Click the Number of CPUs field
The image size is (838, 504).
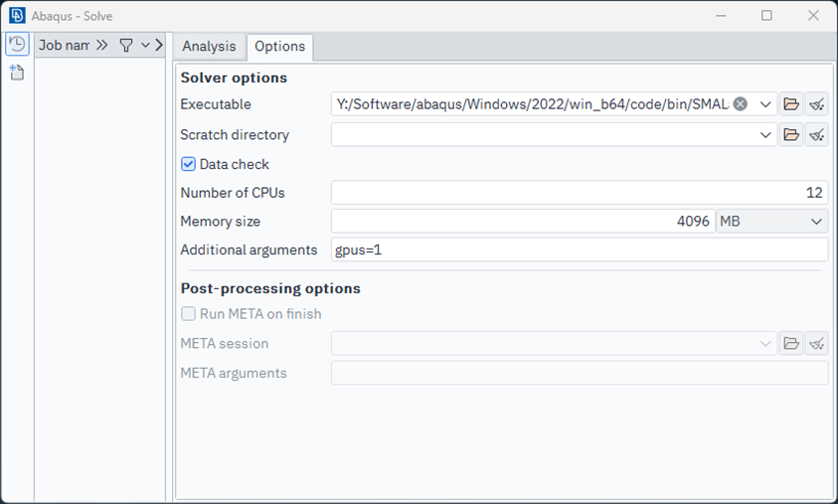click(x=580, y=193)
